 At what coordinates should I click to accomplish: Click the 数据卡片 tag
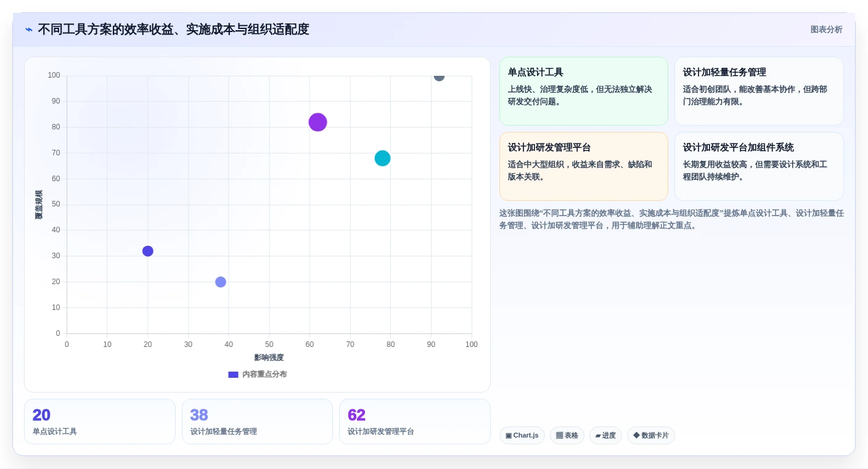click(651, 436)
